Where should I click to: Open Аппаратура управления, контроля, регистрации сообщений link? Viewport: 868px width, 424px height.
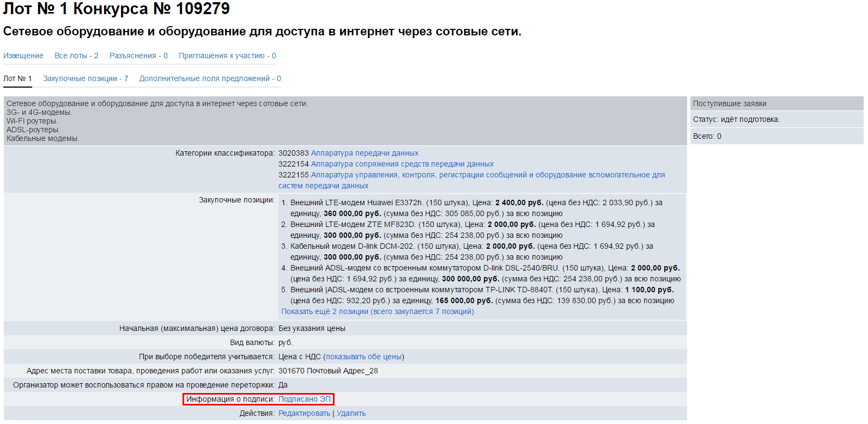(x=488, y=175)
